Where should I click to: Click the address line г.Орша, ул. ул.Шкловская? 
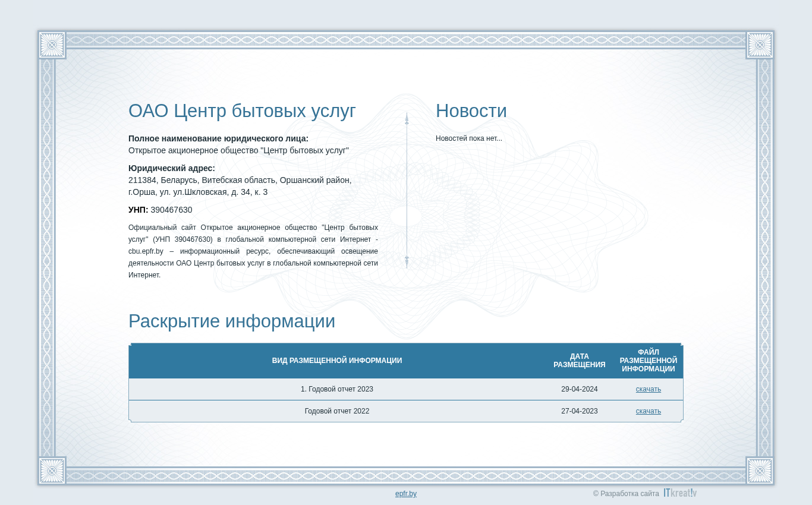(x=198, y=192)
